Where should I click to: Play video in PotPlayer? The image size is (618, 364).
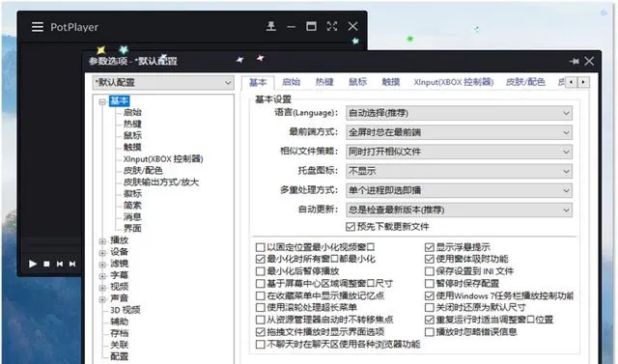[33, 264]
